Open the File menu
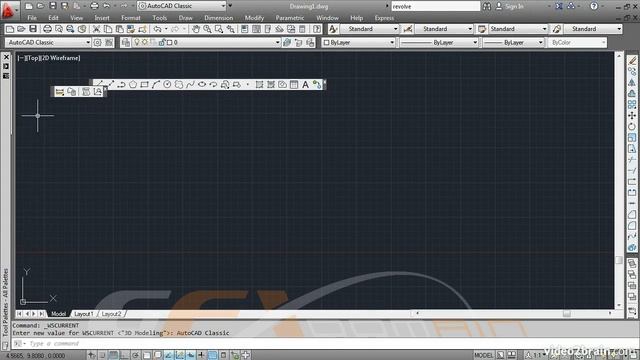This screenshot has width=640, height=360. click(32, 18)
